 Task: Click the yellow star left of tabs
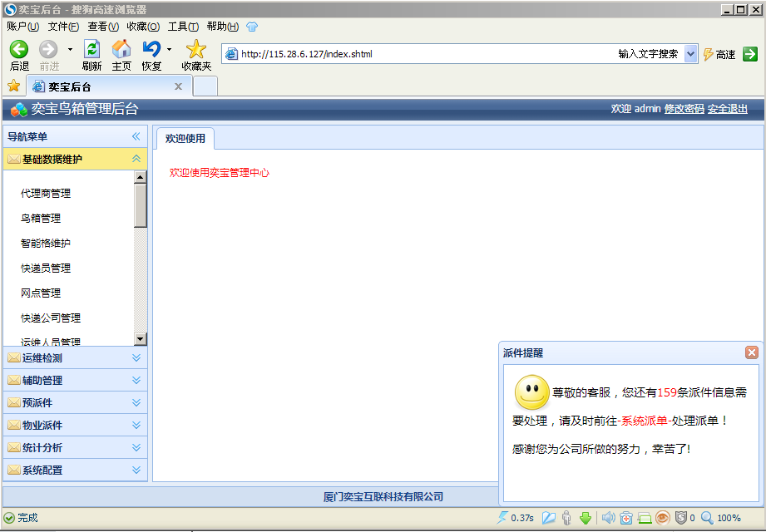13,86
